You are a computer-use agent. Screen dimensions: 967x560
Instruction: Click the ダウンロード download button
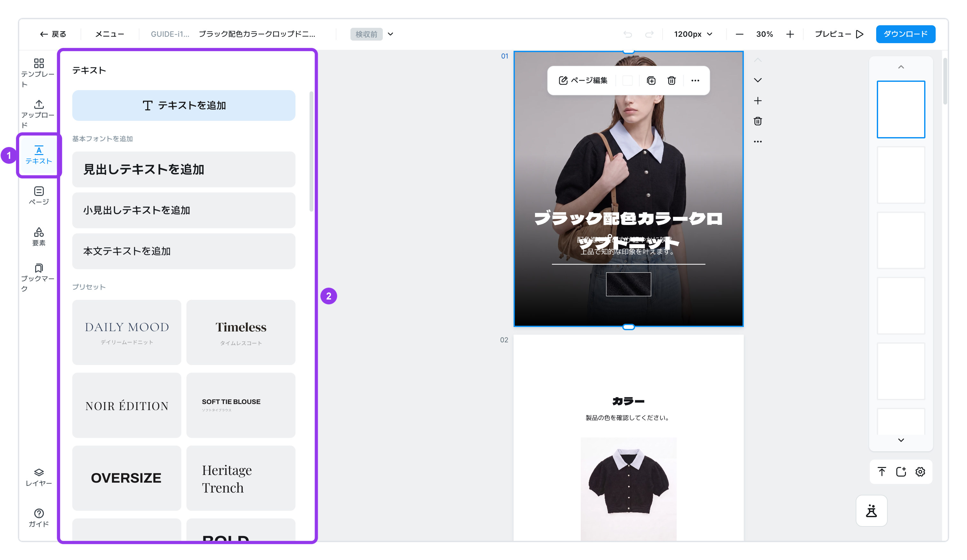coord(906,34)
